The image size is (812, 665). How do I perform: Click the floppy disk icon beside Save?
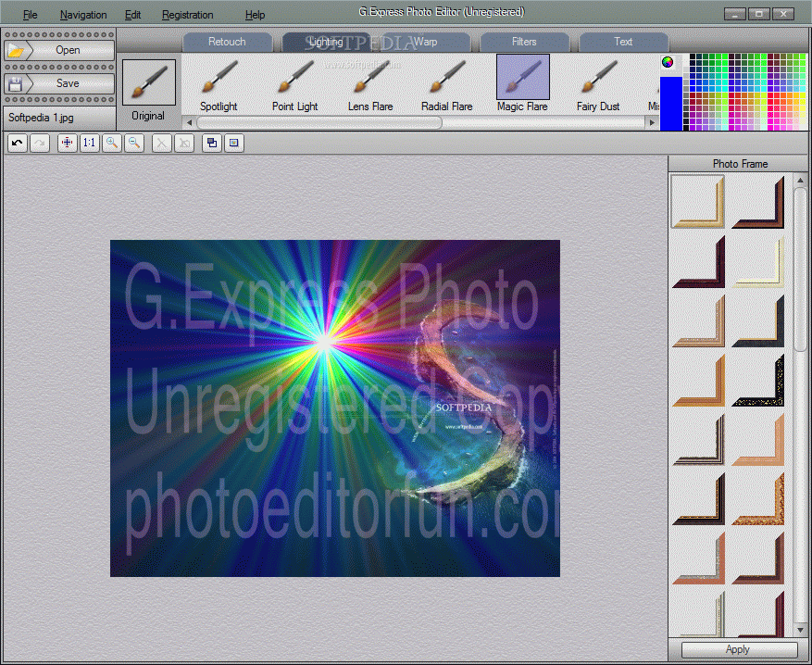point(15,84)
